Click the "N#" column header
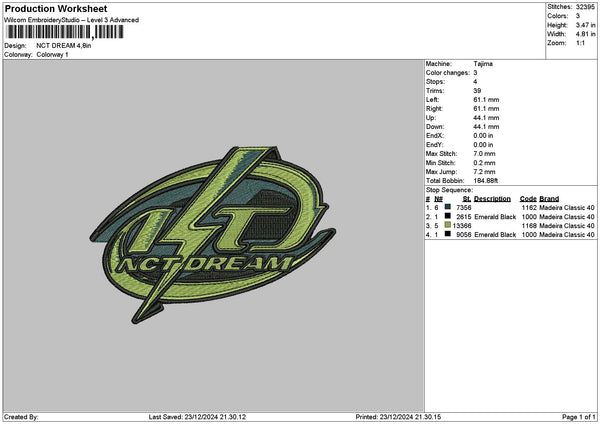 pos(439,199)
